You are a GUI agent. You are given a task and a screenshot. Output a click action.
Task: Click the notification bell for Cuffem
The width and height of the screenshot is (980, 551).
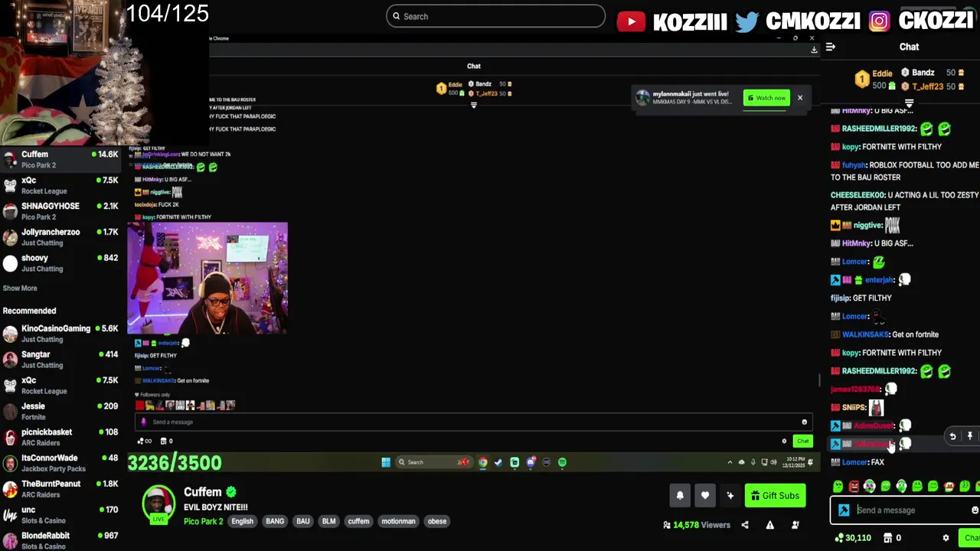click(680, 496)
